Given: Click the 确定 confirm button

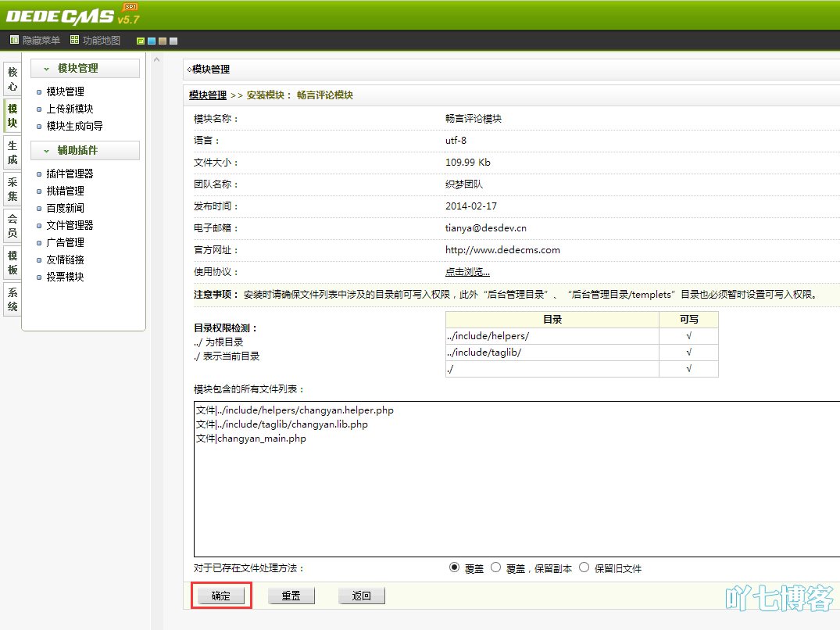Looking at the screenshot, I should click(x=221, y=596).
